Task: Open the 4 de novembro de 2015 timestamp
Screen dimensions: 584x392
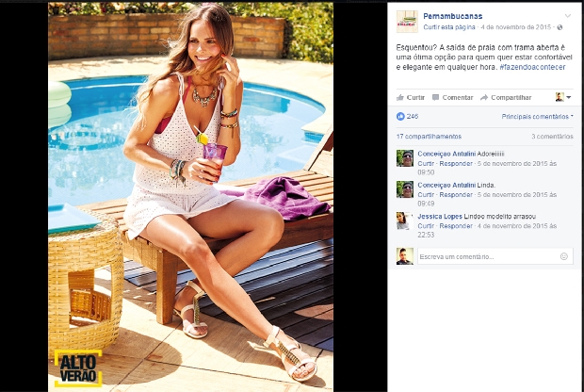Action: point(515,27)
